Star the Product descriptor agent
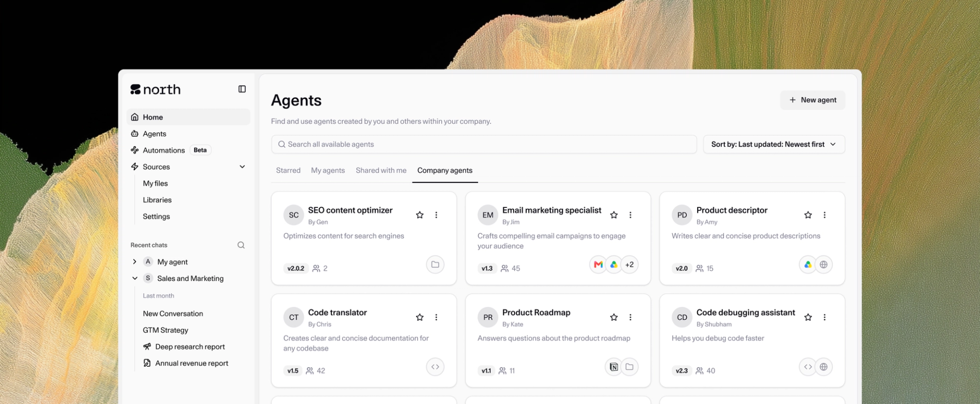 808,215
